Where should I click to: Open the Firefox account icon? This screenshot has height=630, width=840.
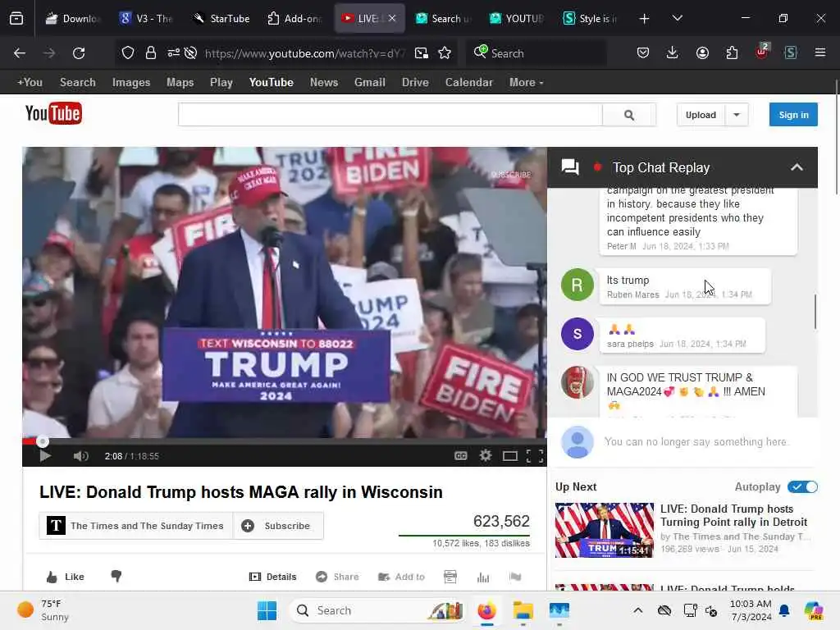pyautogui.click(x=702, y=52)
